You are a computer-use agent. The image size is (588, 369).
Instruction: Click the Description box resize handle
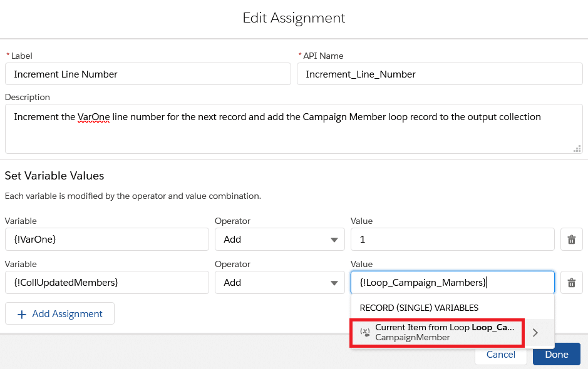tap(577, 149)
